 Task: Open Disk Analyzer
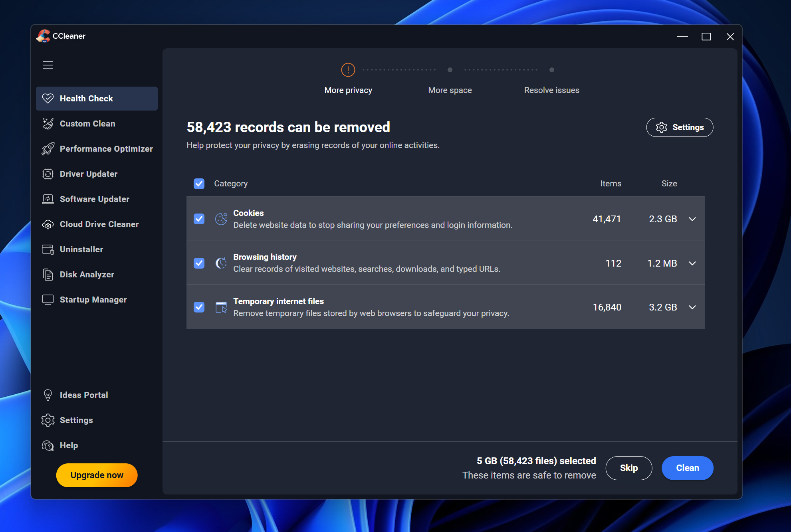click(x=86, y=274)
